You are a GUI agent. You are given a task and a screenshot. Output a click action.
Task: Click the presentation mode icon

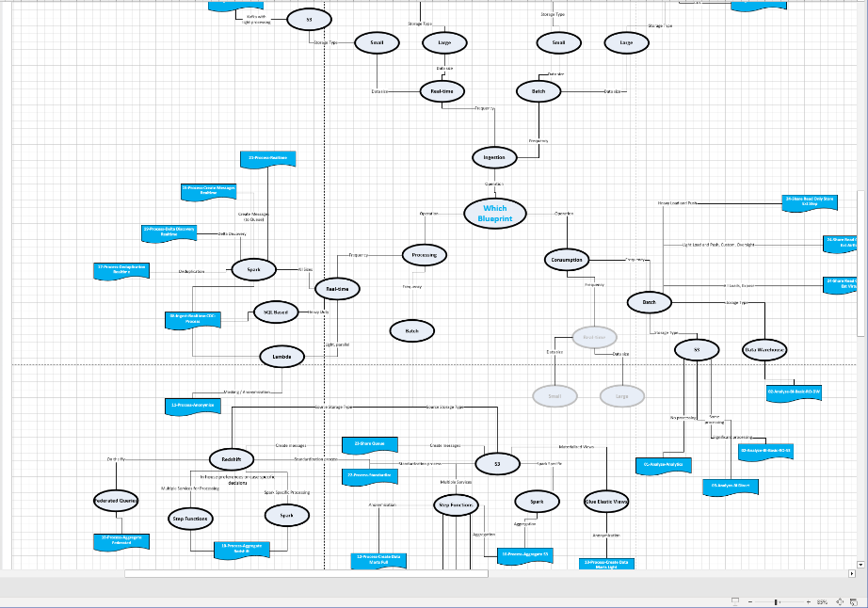734,601
